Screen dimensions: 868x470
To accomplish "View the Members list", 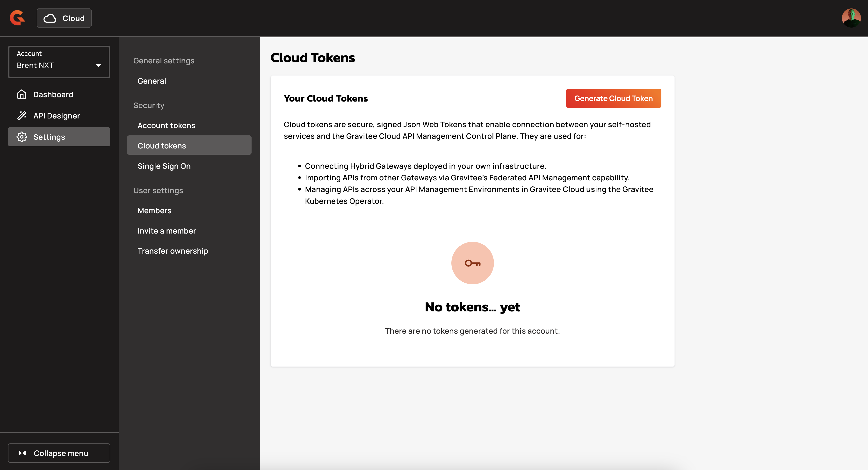I will [x=154, y=211].
